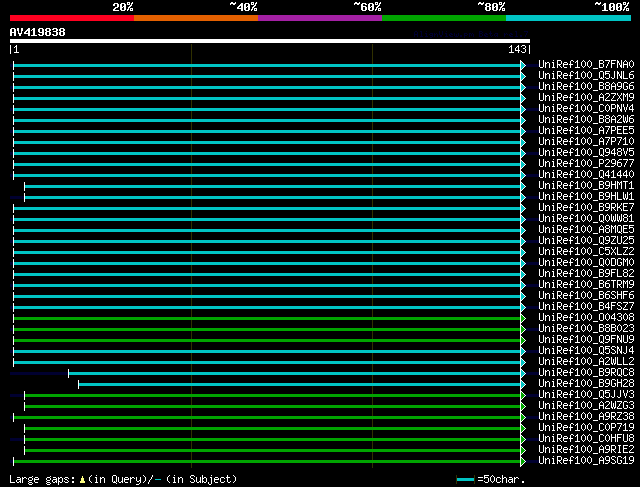Select the UniRef100_B9HLW1 label
The image size is (640, 487).
pos(586,197)
